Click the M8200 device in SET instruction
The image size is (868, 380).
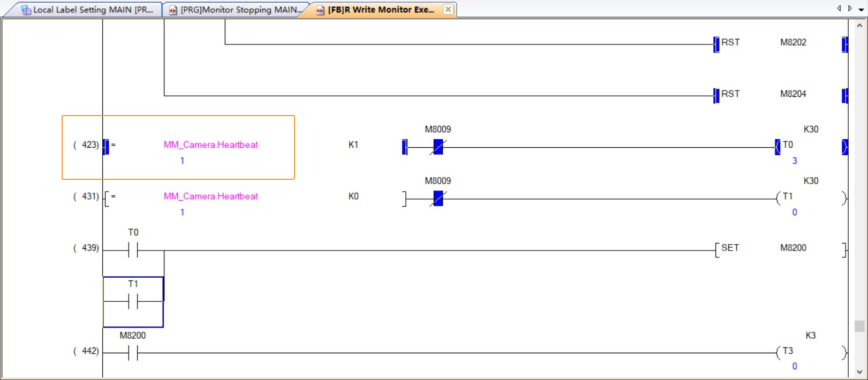(x=793, y=248)
